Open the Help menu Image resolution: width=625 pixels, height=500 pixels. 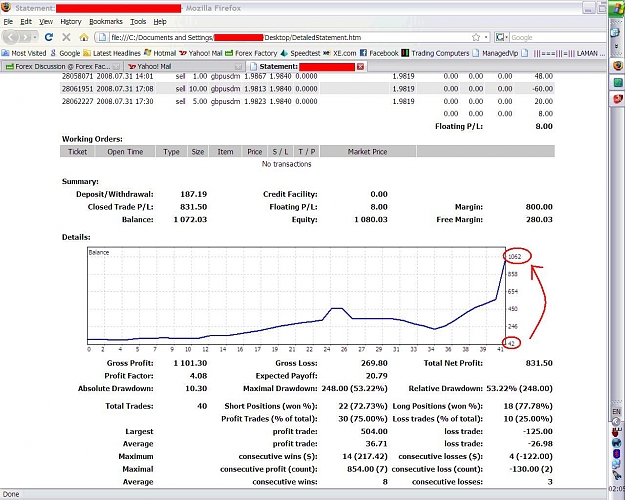(160, 22)
